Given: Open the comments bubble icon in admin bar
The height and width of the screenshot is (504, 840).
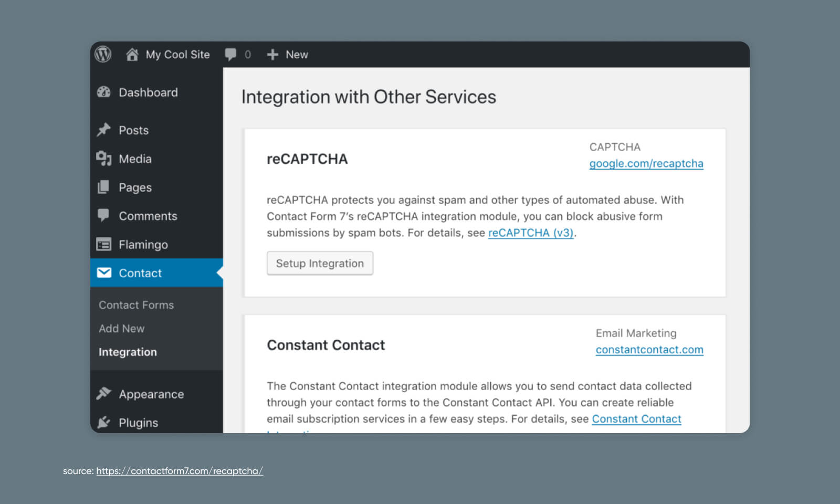Looking at the screenshot, I should (230, 55).
